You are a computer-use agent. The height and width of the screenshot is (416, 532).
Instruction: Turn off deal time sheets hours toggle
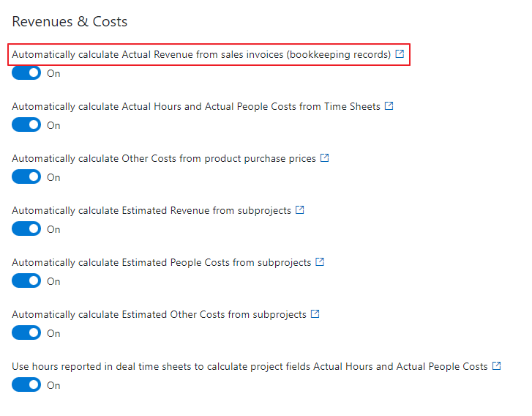click(26, 385)
